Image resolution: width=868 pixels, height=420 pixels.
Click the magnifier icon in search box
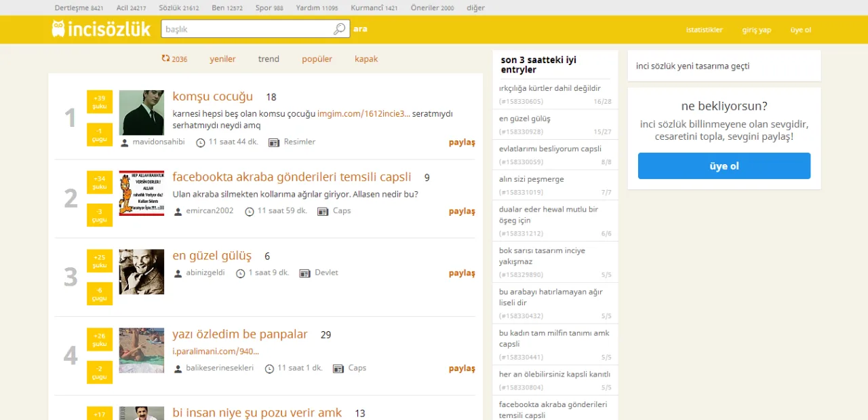pos(339,29)
